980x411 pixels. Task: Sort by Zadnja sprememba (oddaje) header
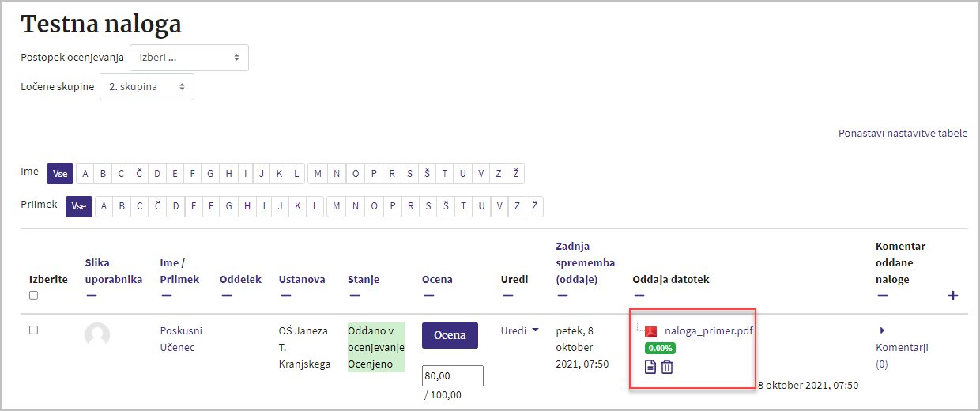point(585,262)
